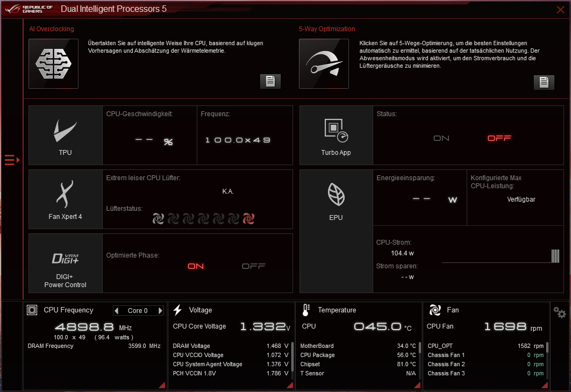Click the 4898.8 MHz frequency readout

93,327
